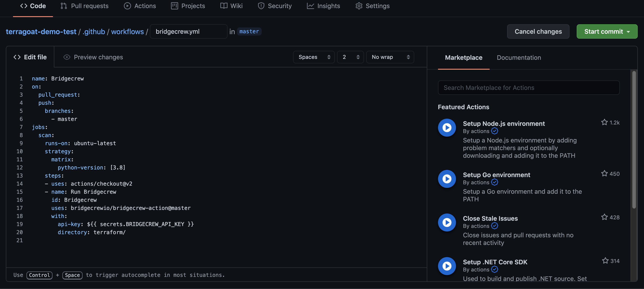Cancel changes to the file
The height and width of the screenshot is (289, 644).
click(538, 31)
